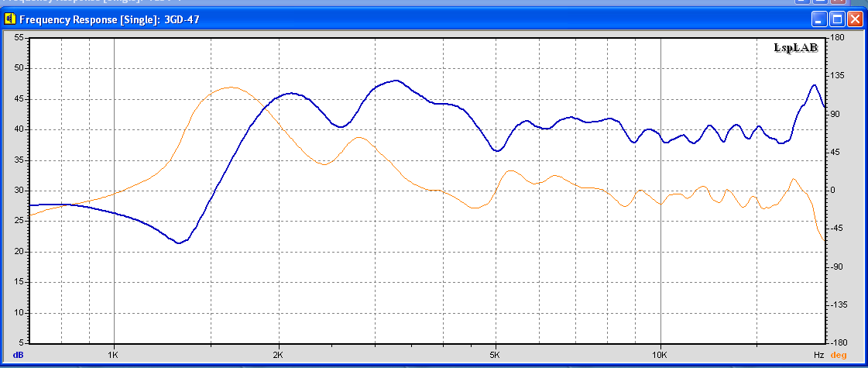Image resolution: width=868 pixels, height=368 pixels.
Task: Maximize the Frequency Response window
Action: (838, 20)
